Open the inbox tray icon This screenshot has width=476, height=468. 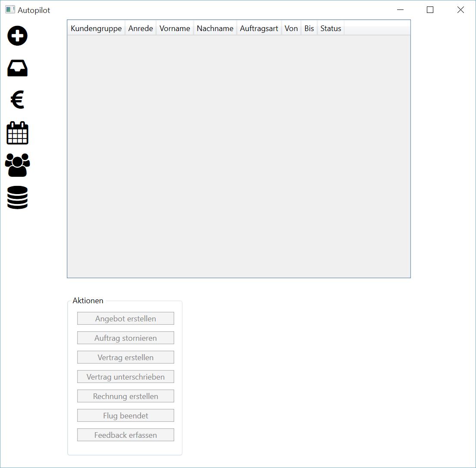pyautogui.click(x=17, y=68)
